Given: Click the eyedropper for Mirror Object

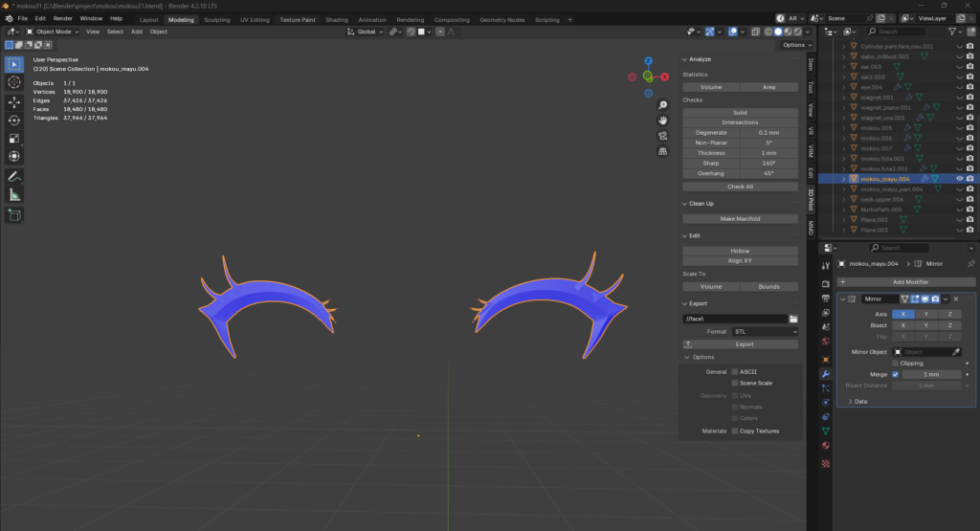Looking at the screenshot, I should (954, 352).
